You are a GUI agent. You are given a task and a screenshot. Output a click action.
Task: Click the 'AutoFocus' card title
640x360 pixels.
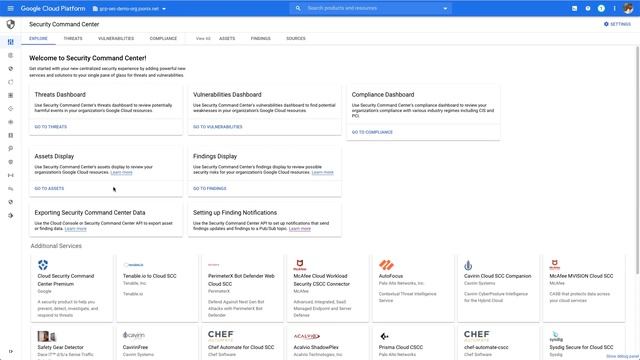click(x=391, y=276)
